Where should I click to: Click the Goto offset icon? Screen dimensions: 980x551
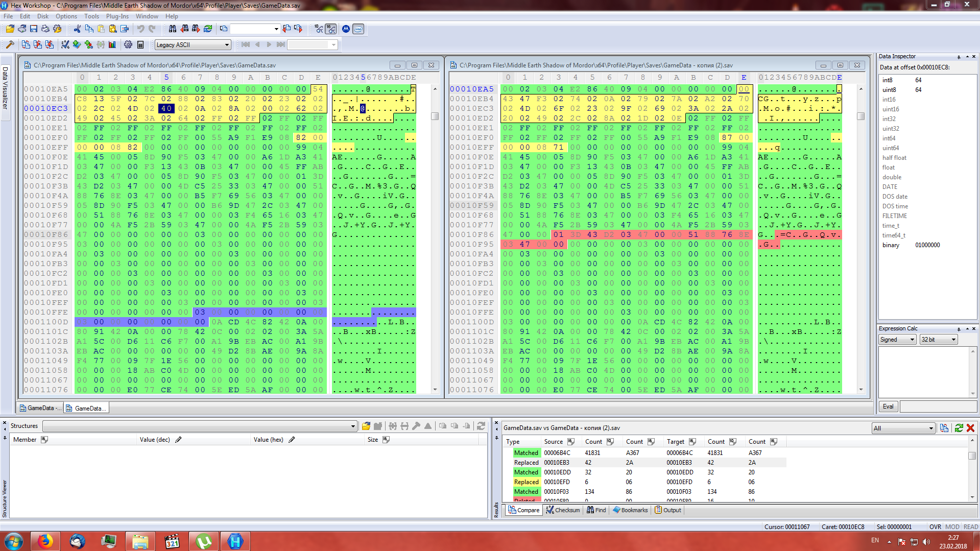(x=224, y=29)
